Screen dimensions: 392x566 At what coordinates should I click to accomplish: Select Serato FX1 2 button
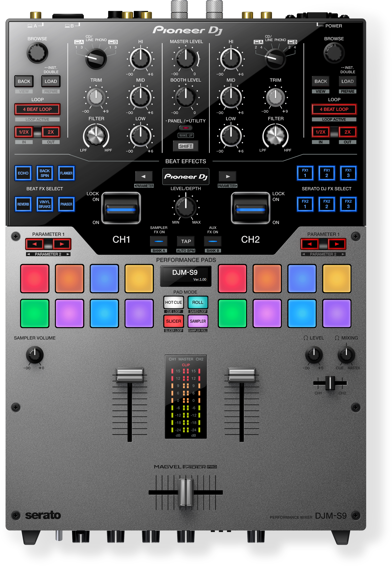pyautogui.click(x=327, y=173)
